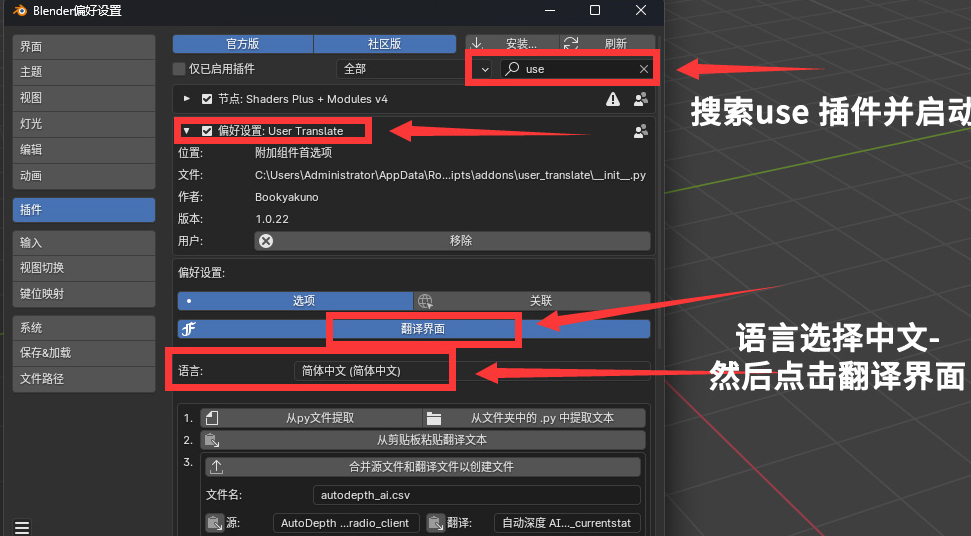971x536 pixels.
Task: Open the hamburger menu at bottom-left
Action: [x=22, y=527]
